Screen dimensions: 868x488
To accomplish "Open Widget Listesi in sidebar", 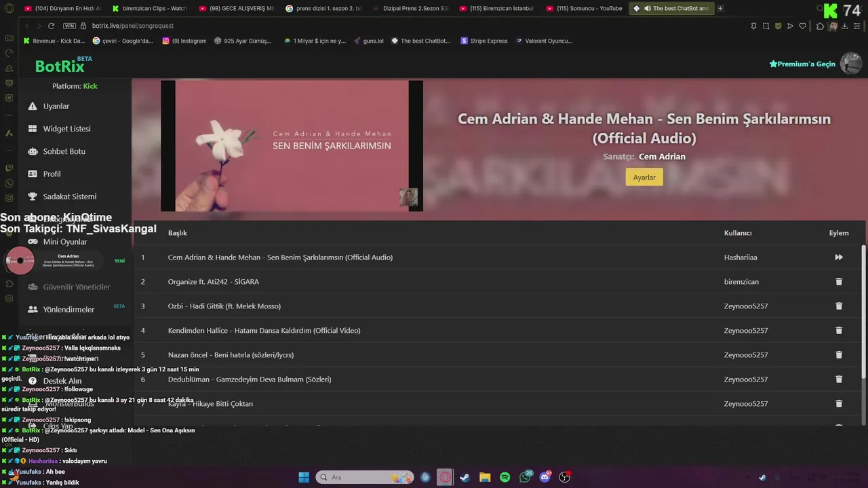I will pyautogui.click(x=66, y=129).
